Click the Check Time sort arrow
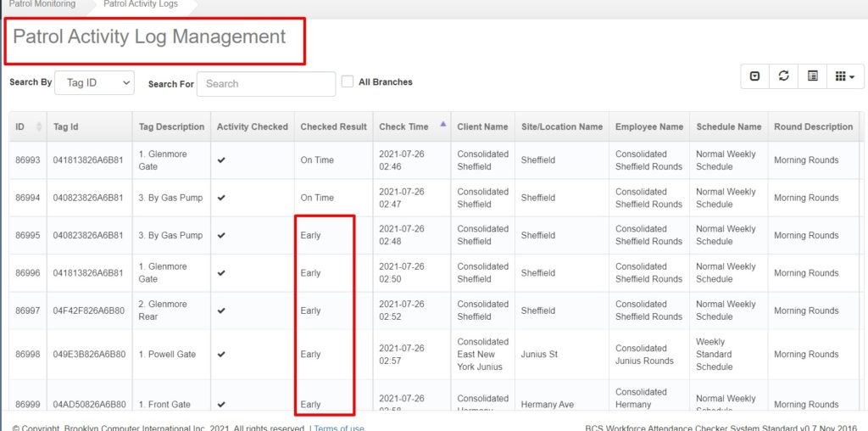 pos(442,125)
